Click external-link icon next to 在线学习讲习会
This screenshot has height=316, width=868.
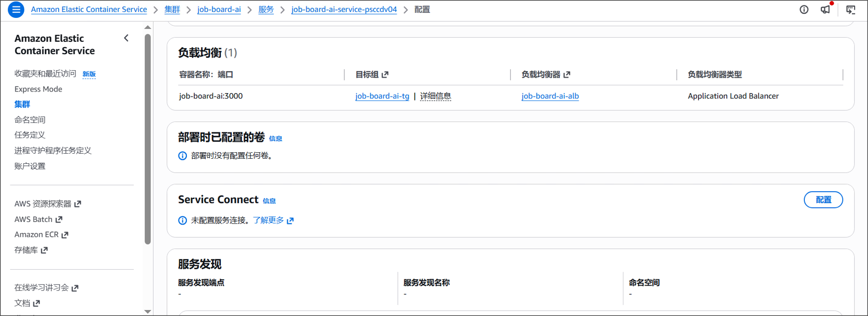pyautogui.click(x=75, y=288)
